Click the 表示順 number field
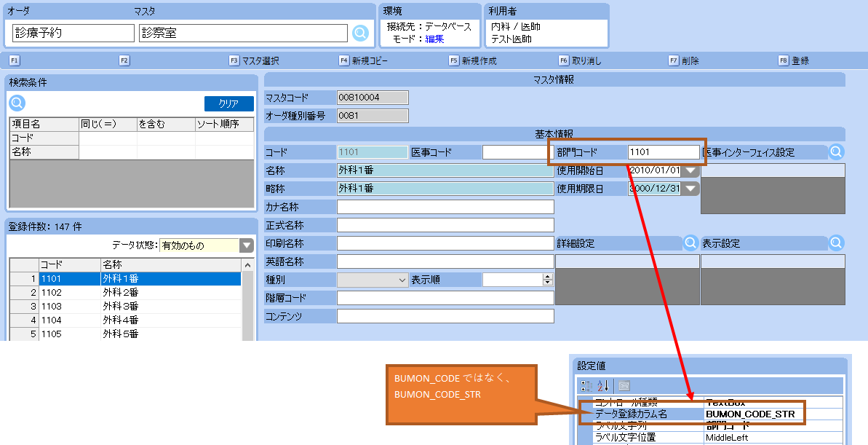 point(513,280)
